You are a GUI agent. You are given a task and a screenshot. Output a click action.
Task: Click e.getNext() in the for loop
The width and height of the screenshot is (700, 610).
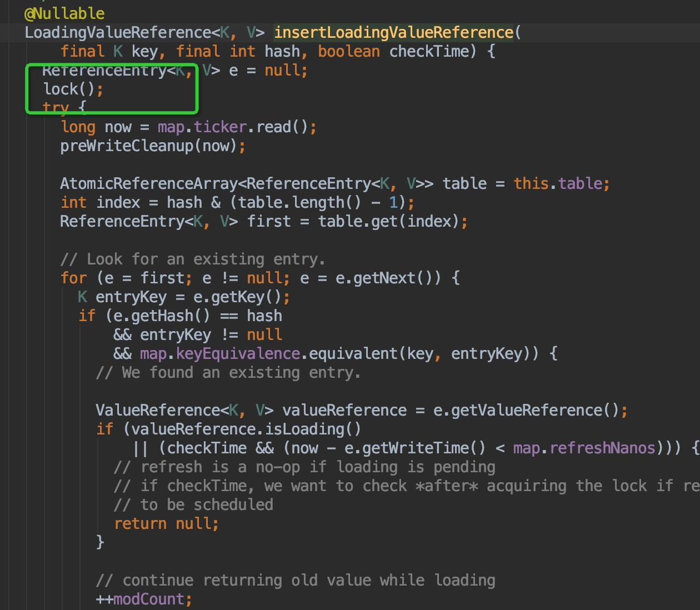(384, 278)
